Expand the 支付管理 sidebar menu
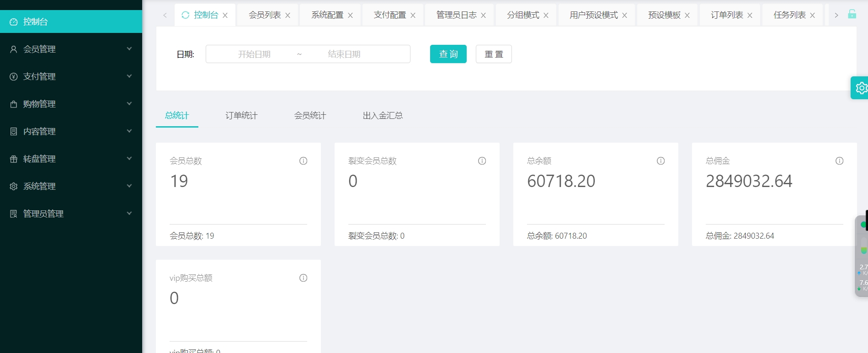 [x=71, y=76]
